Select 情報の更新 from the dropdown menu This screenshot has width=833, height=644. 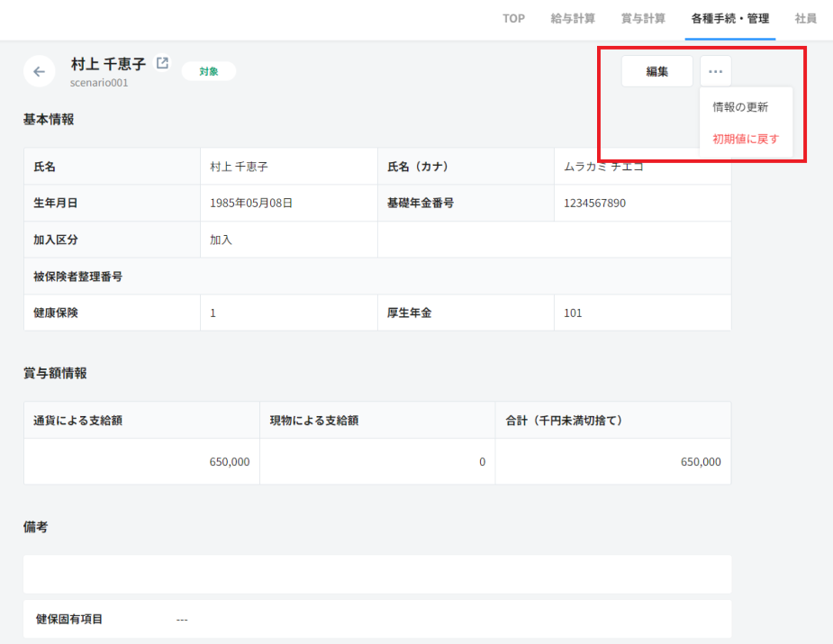pyautogui.click(x=740, y=107)
